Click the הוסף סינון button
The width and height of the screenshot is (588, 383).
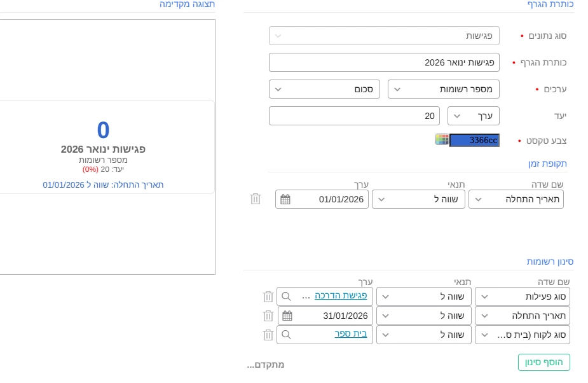[544, 363]
